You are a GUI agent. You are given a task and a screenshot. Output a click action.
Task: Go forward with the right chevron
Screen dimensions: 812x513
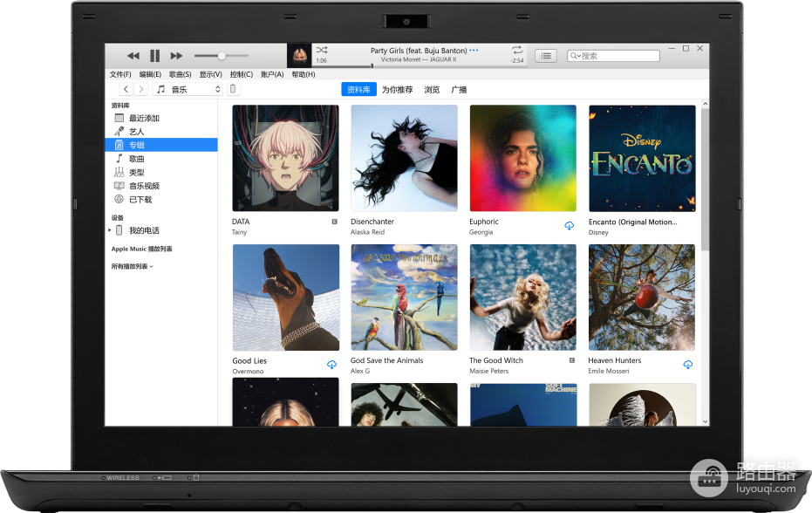[x=141, y=89]
